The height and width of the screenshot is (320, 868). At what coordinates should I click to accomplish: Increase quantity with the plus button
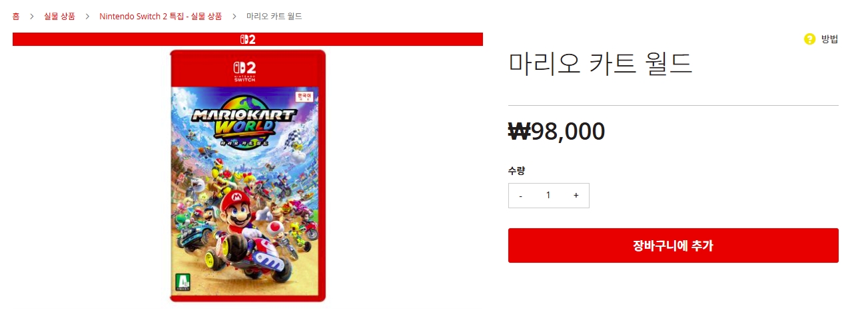576,196
